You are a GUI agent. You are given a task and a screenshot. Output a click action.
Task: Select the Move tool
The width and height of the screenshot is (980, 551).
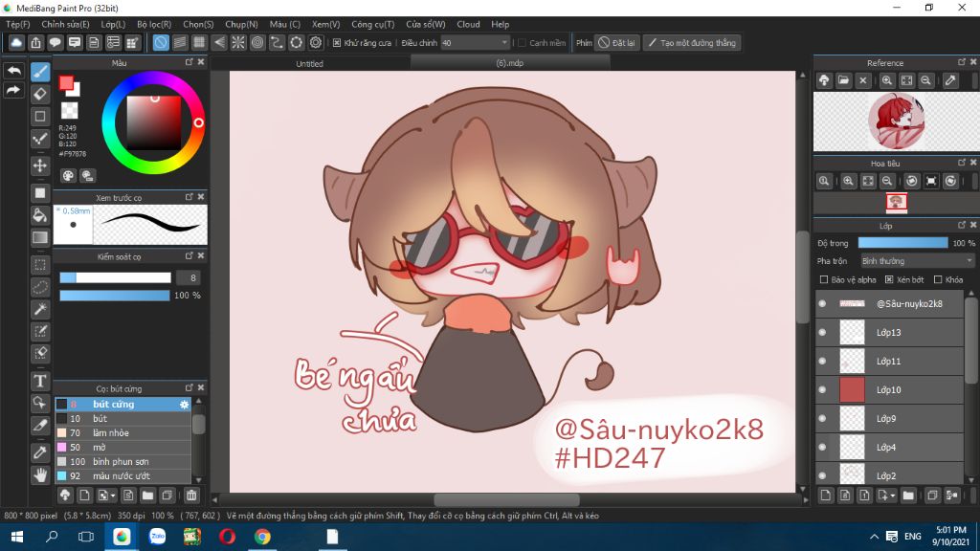(x=40, y=165)
